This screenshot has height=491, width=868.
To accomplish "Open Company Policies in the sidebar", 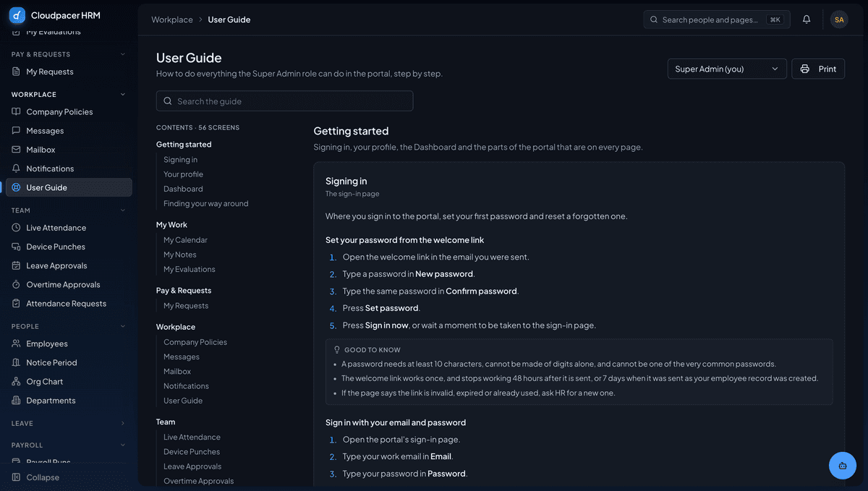I will (x=69, y=112).
